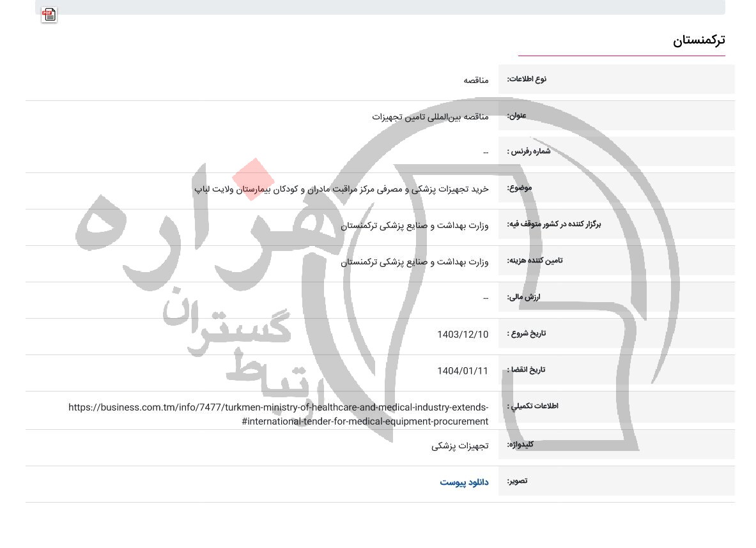The width and height of the screenshot is (756, 548).
Task: Select the start date 1403/12/10
Action: click(463, 334)
